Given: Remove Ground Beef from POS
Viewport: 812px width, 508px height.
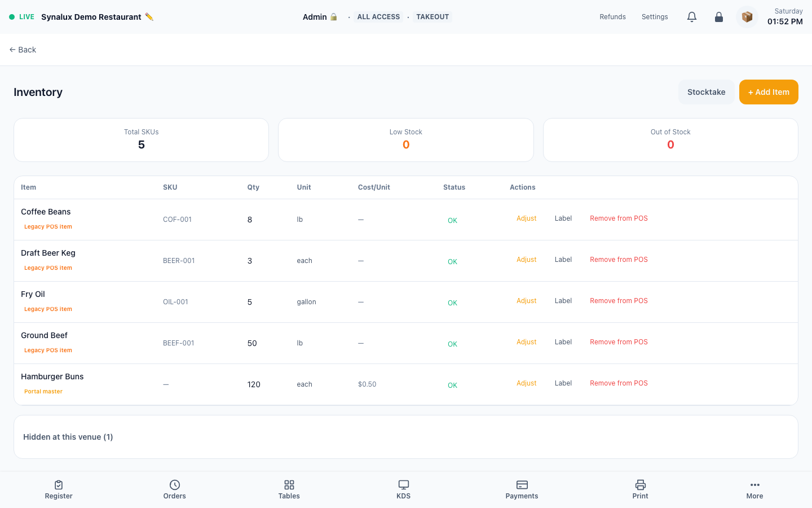Looking at the screenshot, I should pos(619,342).
